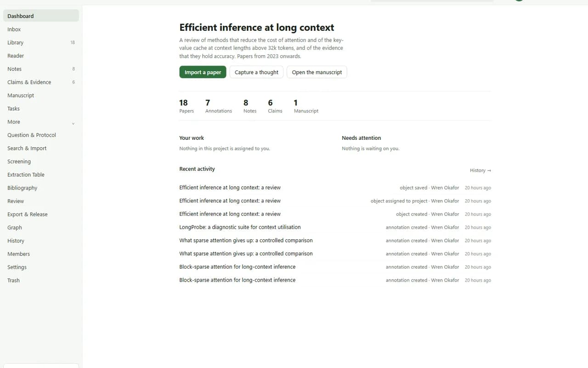Go to Members in the sidebar
Screen dimensions: 588x368
coord(41,254)
